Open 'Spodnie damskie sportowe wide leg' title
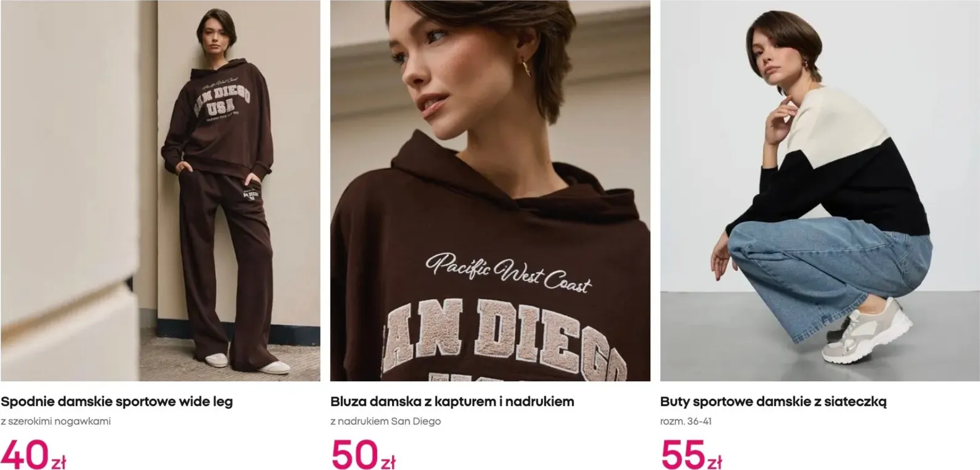Viewport: 980px width, 470px height. click(116, 402)
